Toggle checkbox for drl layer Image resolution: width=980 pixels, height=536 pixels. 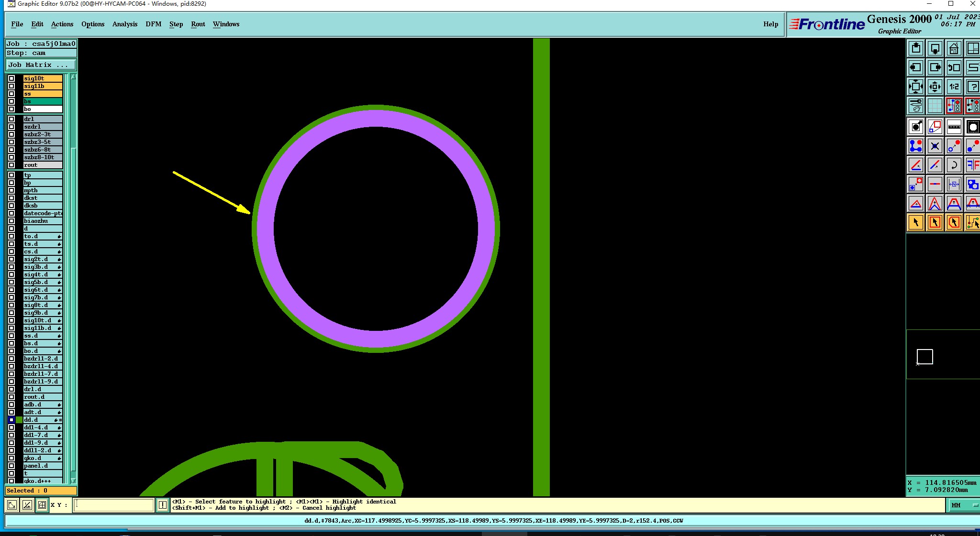coord(11,119)
